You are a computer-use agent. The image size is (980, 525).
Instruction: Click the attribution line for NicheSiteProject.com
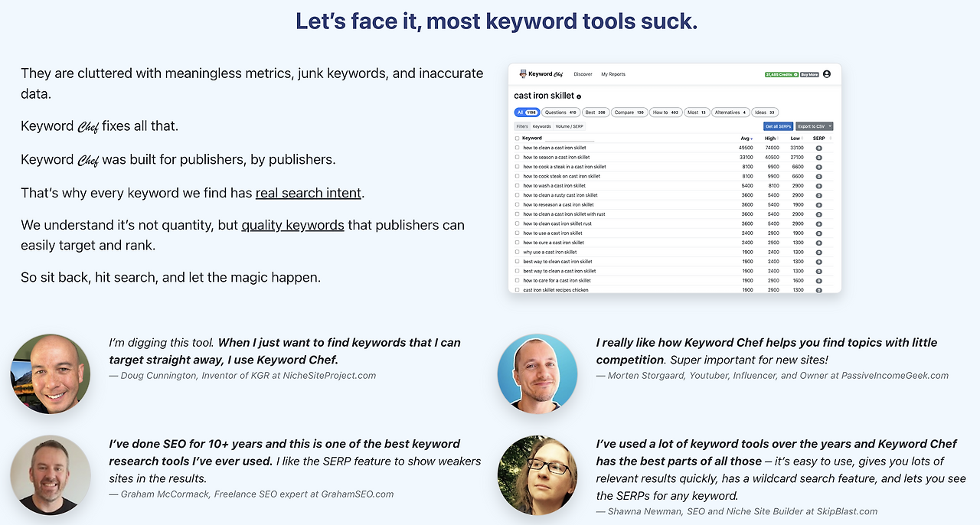click(x=243, y=375)
